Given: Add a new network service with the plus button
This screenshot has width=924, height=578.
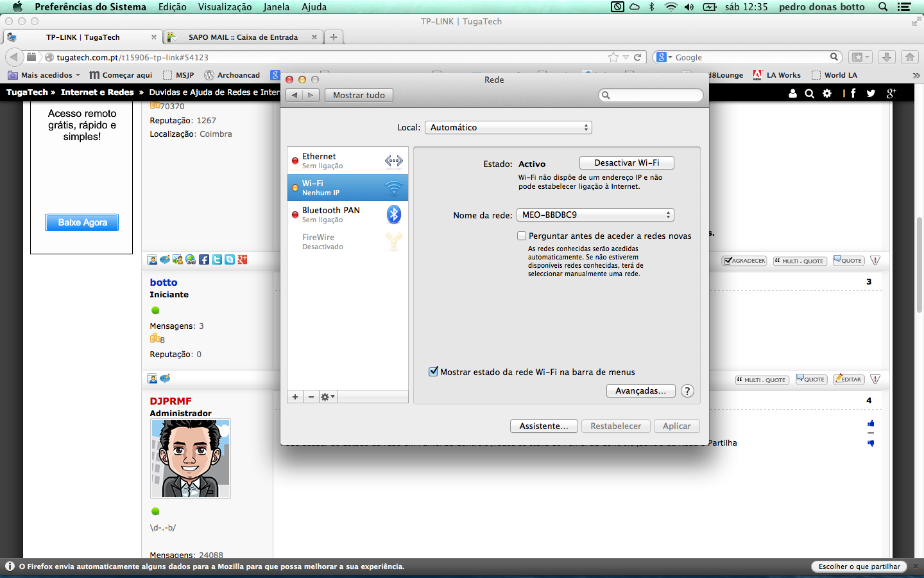Looking at the screenshot, I should (x=295, y=397).
